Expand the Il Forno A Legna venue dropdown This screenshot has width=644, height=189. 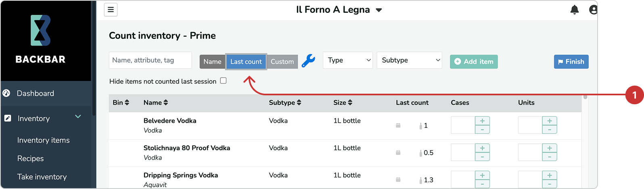[x=379, y=10]
